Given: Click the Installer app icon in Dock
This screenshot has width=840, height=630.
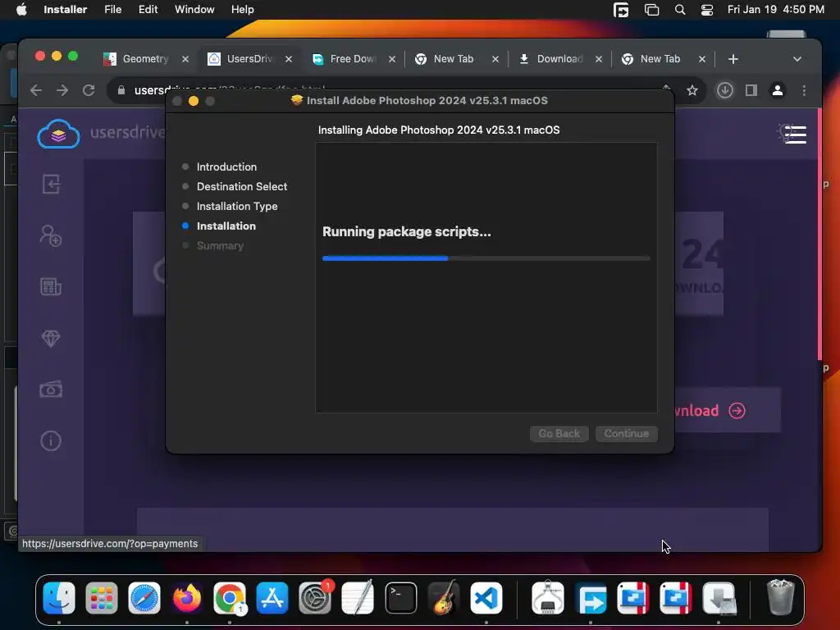Looking at the screenshot, I should coord(719,598).
